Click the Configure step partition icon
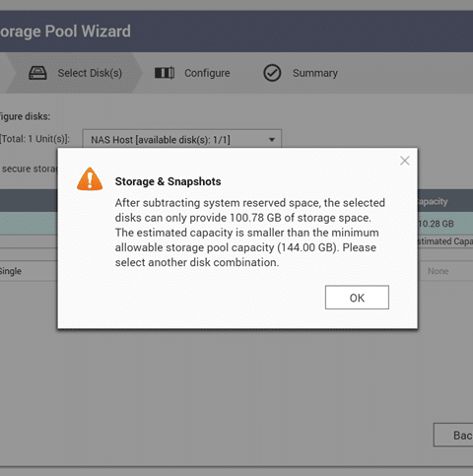Viewport: 473px width, 476px height. 165,73
